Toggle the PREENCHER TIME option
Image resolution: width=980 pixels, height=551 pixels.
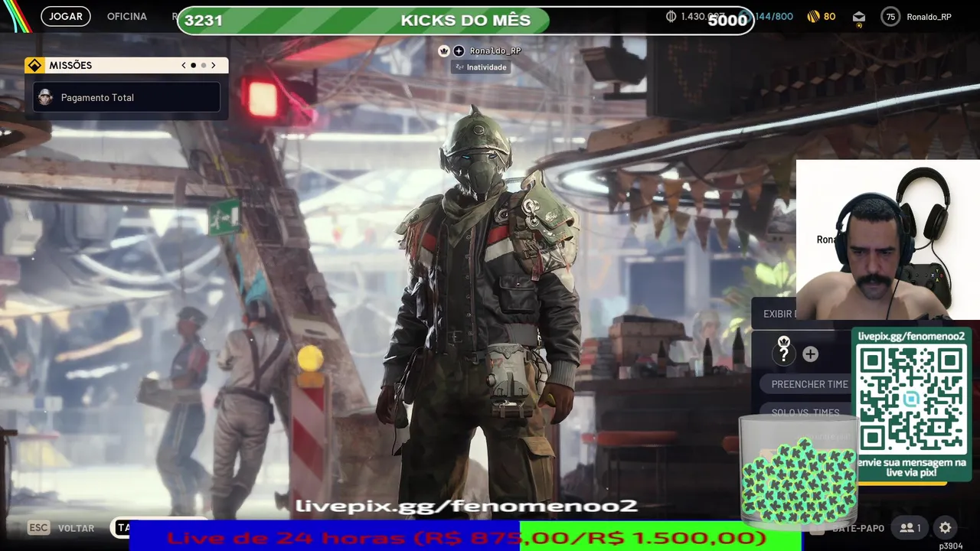[x=805, y=384]
